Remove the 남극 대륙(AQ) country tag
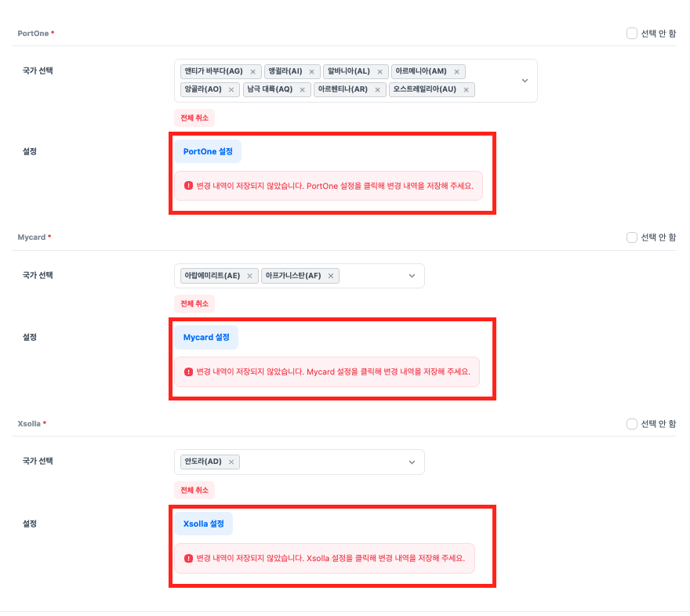The image size is (690, 616). 302,89
